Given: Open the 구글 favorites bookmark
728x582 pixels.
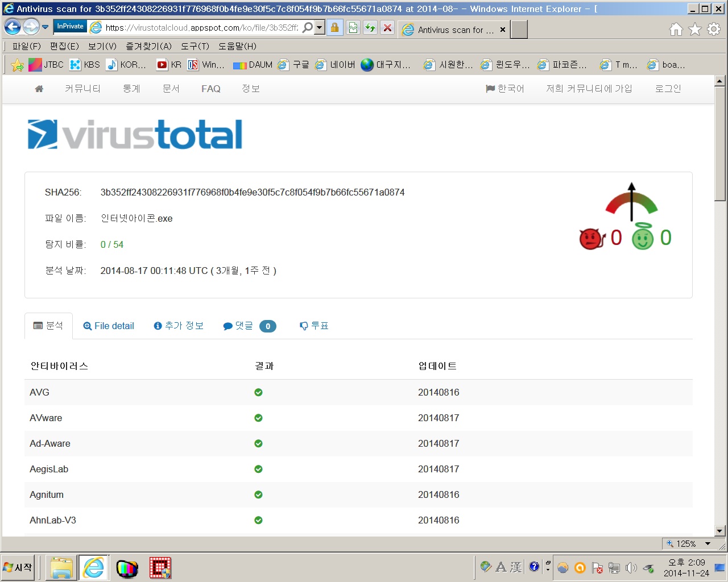Looking at the screenshot, I should [x=293, y=65].
